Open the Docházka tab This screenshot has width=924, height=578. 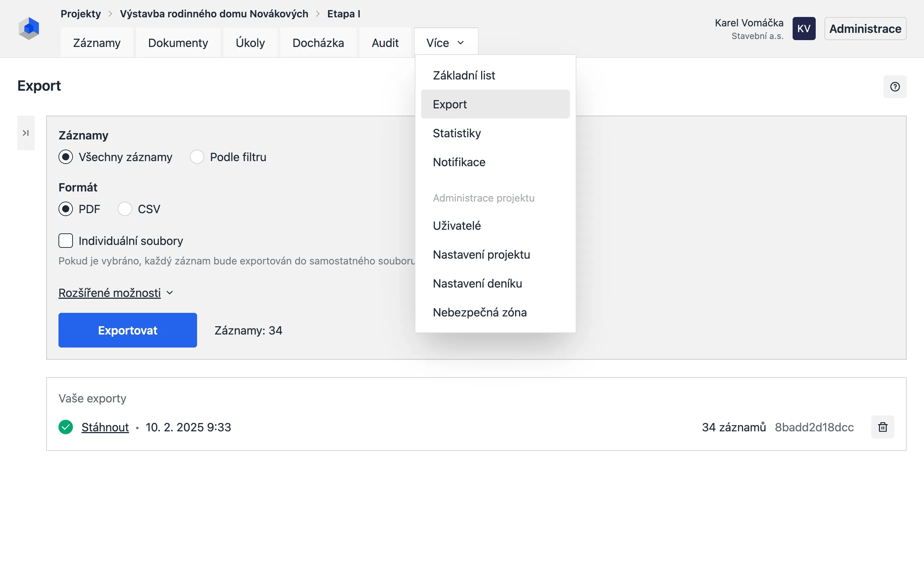(318, 43)
